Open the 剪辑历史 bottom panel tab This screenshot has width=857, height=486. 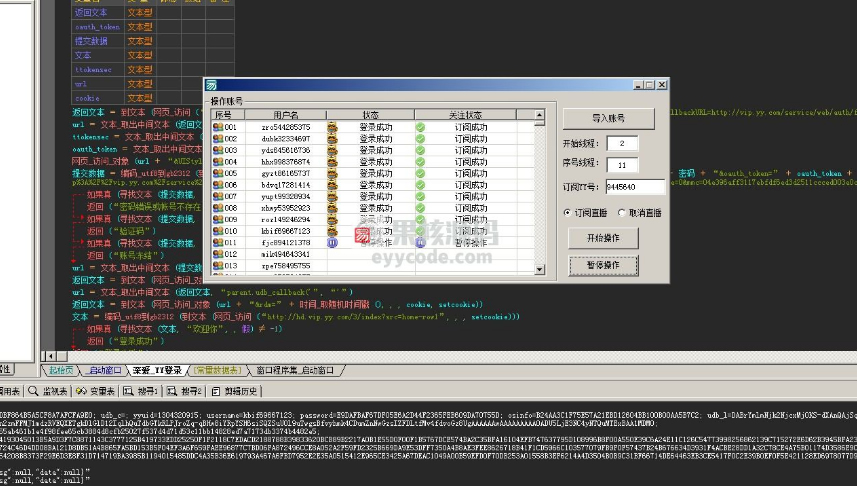pyautogui.click(x=234, y=391)
